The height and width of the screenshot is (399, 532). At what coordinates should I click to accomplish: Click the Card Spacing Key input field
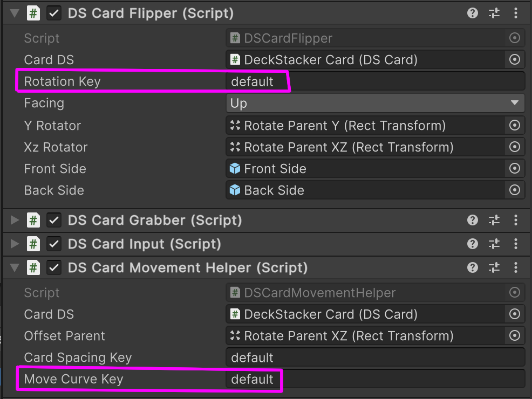(375, 357)
